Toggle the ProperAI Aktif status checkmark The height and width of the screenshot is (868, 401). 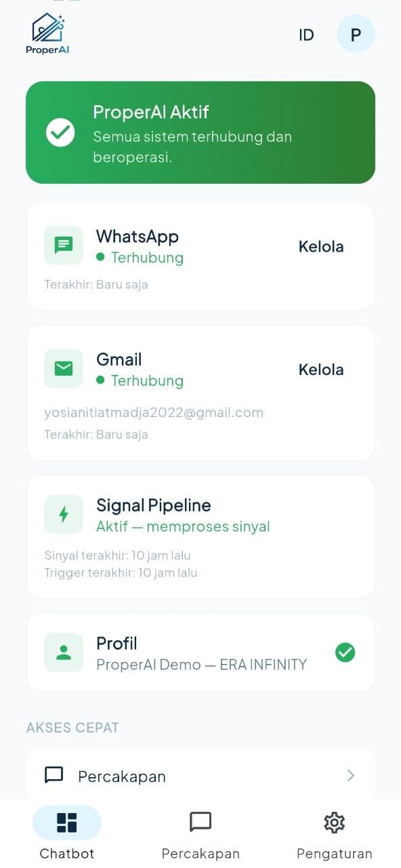point(60,132)
